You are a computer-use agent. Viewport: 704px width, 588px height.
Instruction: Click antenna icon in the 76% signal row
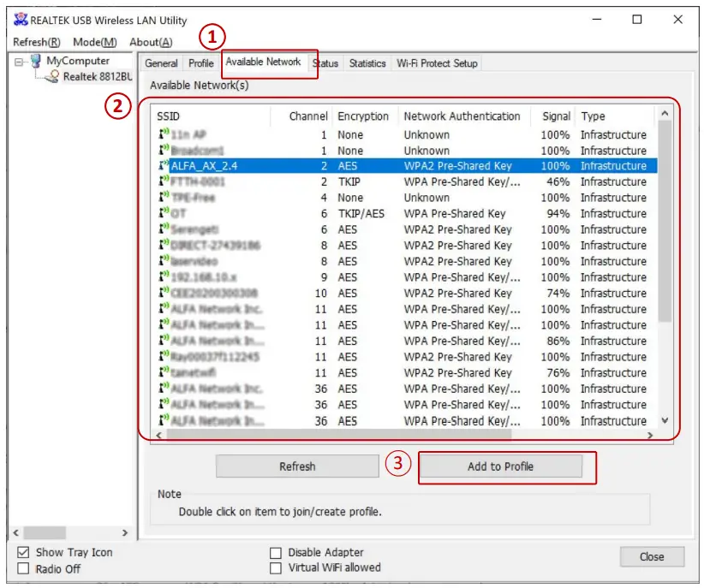click(164, 372)
